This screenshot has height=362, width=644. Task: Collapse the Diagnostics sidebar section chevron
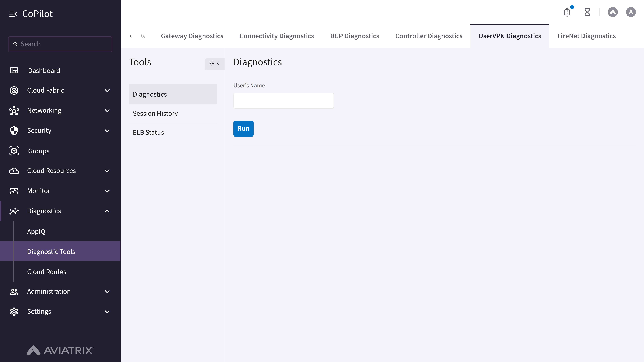click(x=107, y=211)
